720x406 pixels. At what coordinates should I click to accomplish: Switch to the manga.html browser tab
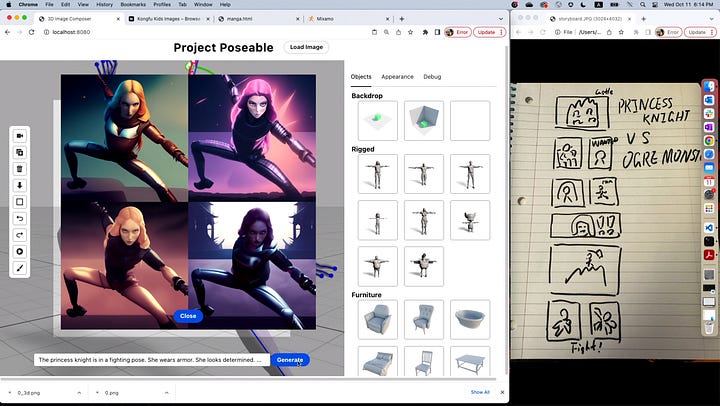point(259,19)
